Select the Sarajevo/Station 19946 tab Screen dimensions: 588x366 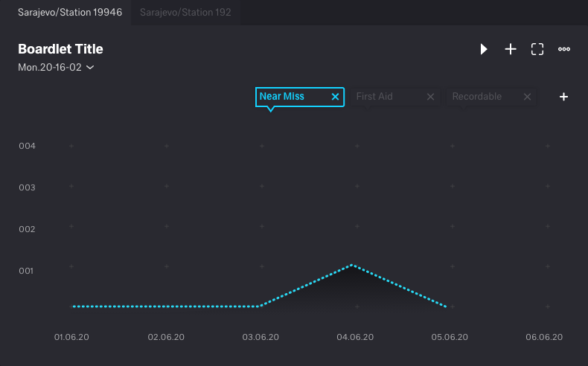point(70,13)
